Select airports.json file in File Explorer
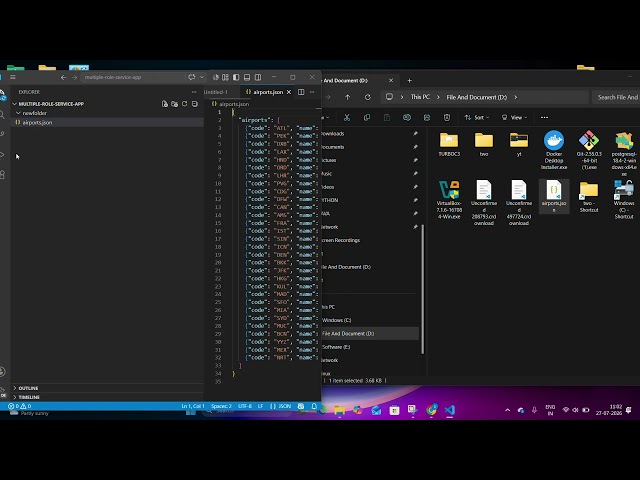The image size is (640, 480). tap(554, 196)
